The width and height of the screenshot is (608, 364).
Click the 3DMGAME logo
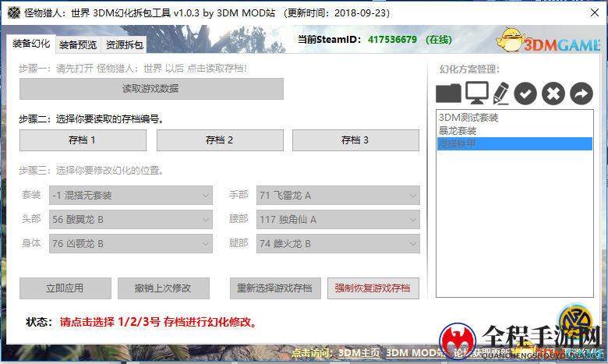549,41
